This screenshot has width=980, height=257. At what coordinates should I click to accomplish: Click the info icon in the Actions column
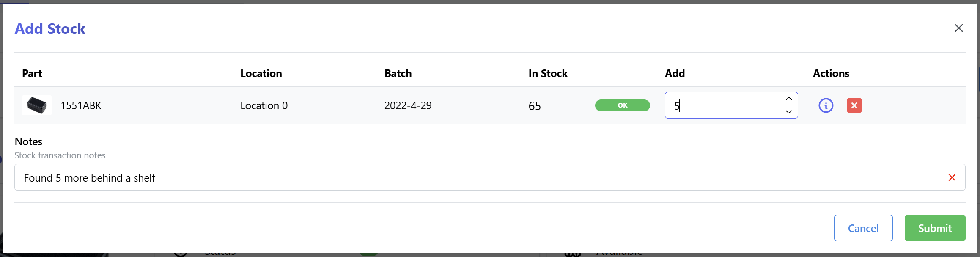pos(826,105)
